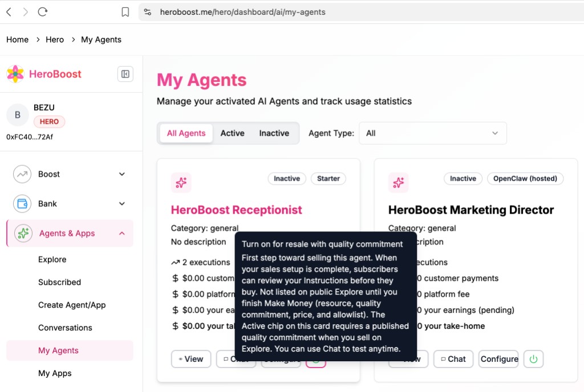Select the All Agents tab
This screenshot has width=584, height=392.
tap(186, 133)
